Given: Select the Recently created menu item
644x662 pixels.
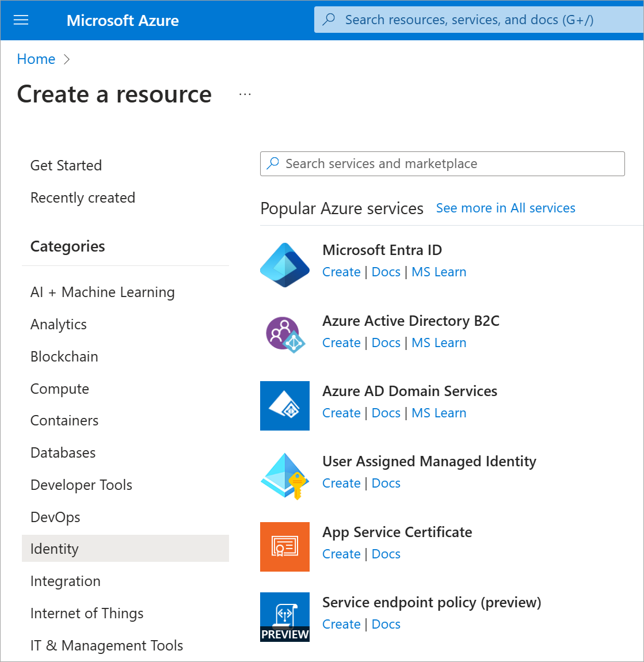Looking at the screenshot, I should 83,197.
